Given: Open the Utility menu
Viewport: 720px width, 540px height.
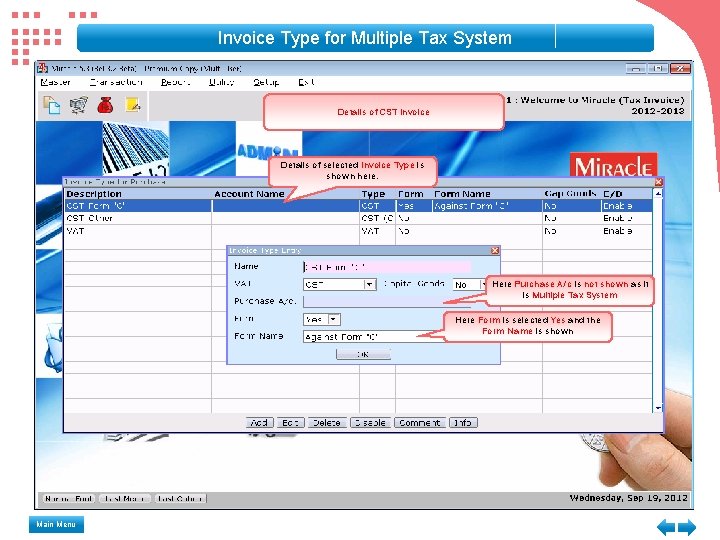Looking at the screenshot, I should [x=221, y=82].
